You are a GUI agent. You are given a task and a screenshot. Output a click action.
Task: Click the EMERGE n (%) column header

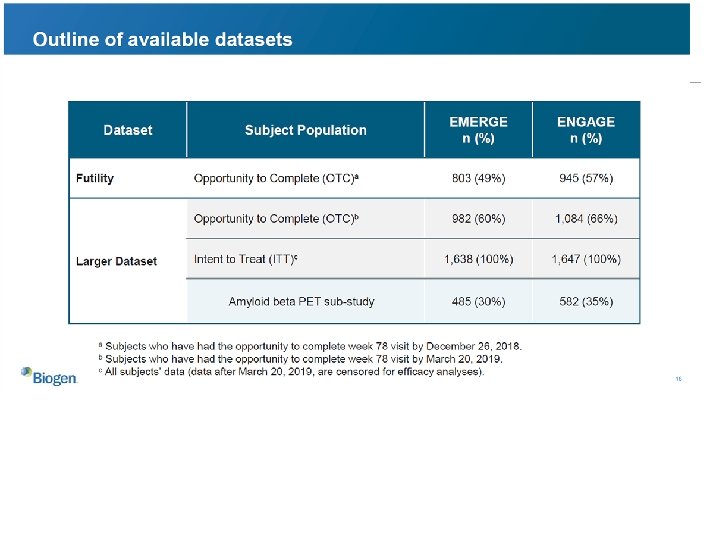click(x=478, y=130)
